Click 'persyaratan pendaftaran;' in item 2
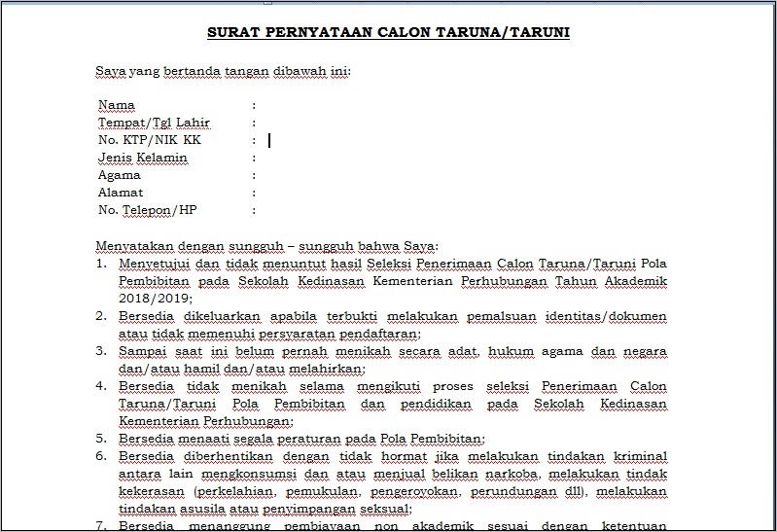 point(339,334)
